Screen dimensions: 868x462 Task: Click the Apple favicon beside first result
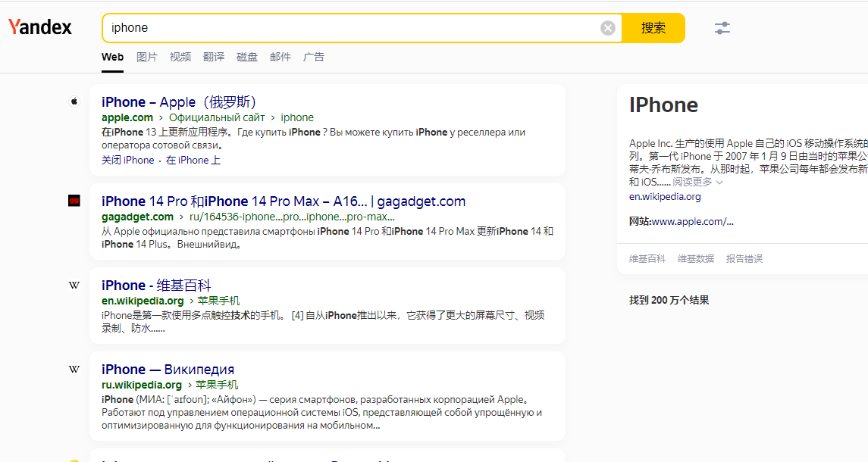74,101
